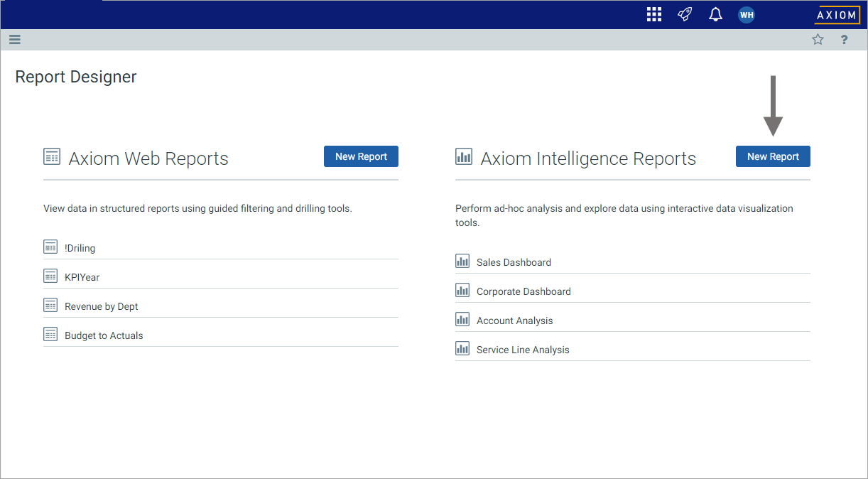This screenshot has height=479, width=868.
Task: Open the Budget to Actuals report
Action: pyautogui.click(x=104, y=335)
